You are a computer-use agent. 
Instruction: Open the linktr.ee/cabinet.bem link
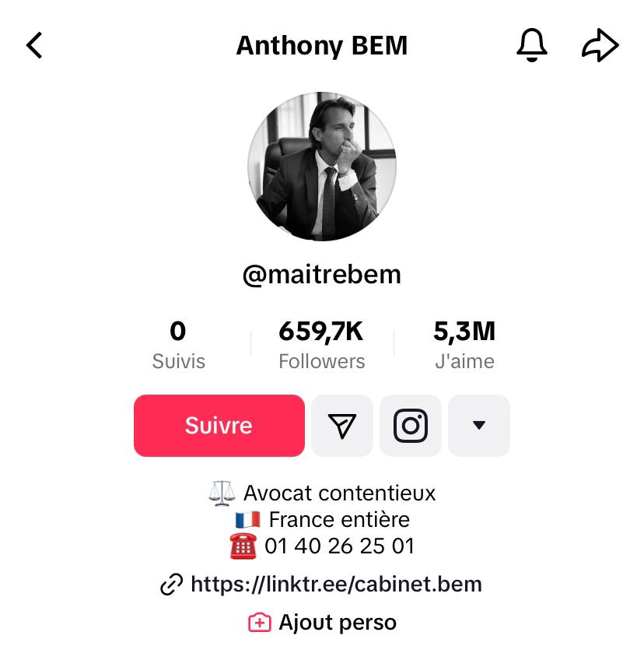pos(336,585)
